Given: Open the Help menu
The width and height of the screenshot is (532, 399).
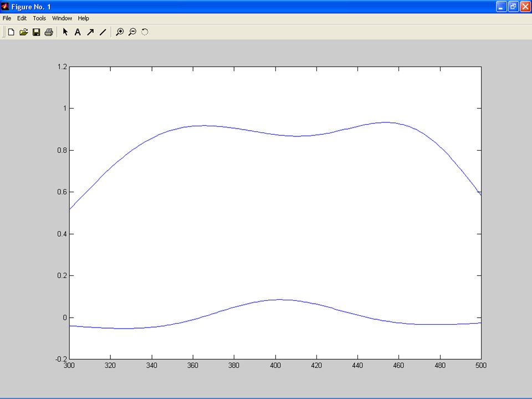Looking at the screenshot, I should [84, 18].
